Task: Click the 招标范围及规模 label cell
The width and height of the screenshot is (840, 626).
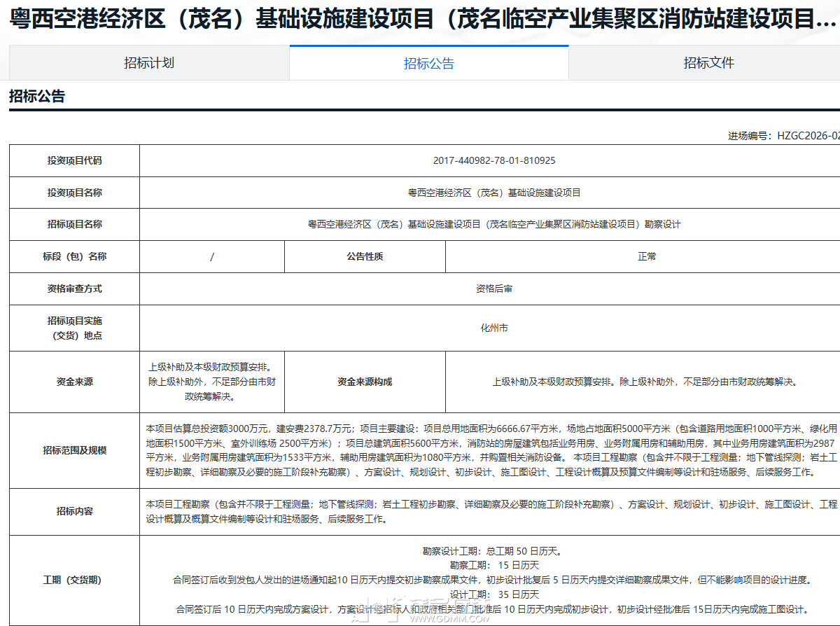Action: click(x=74, y=450)
